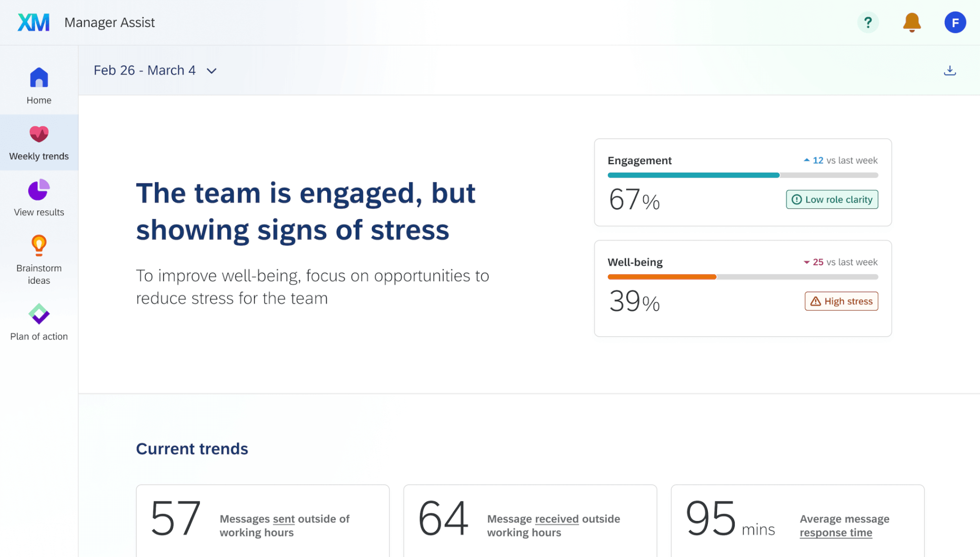Click the underlined 'response time' link
980x557 pixels.
[836, 533]
